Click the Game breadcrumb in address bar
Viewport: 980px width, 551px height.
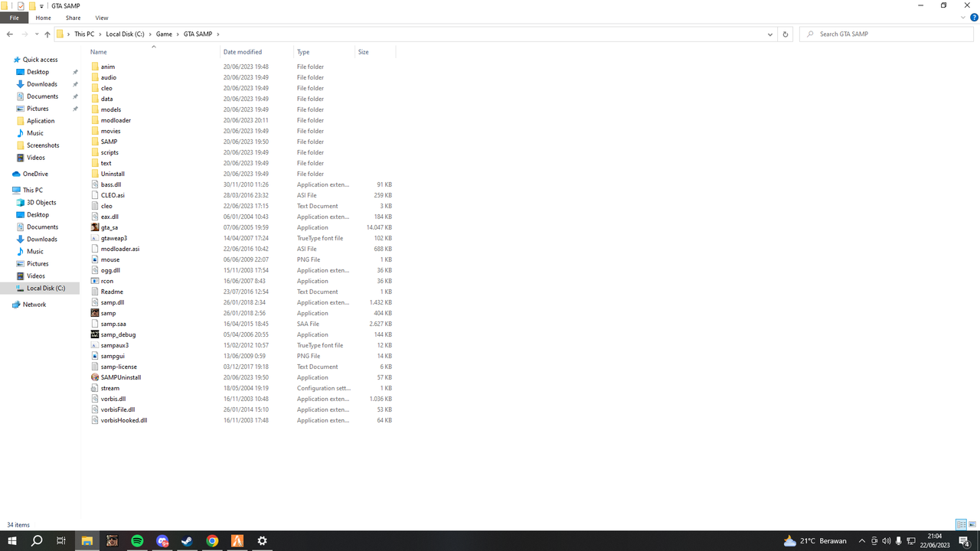click(164, 34)
